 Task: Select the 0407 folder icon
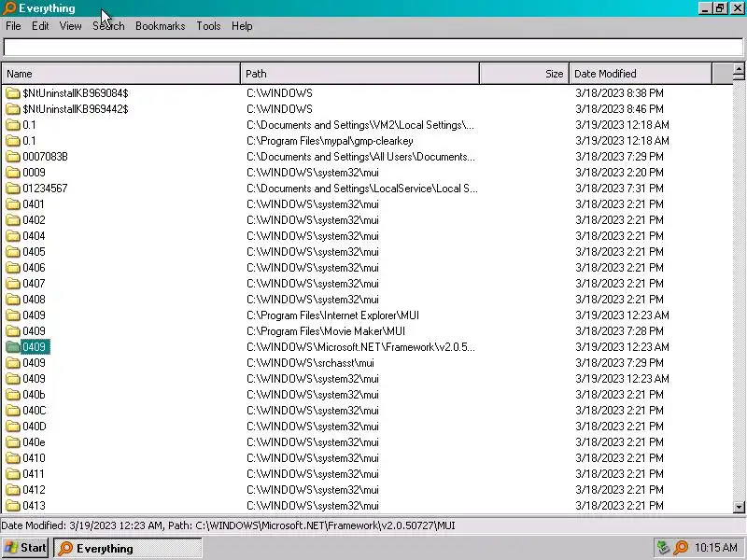(x=13, y=284)
